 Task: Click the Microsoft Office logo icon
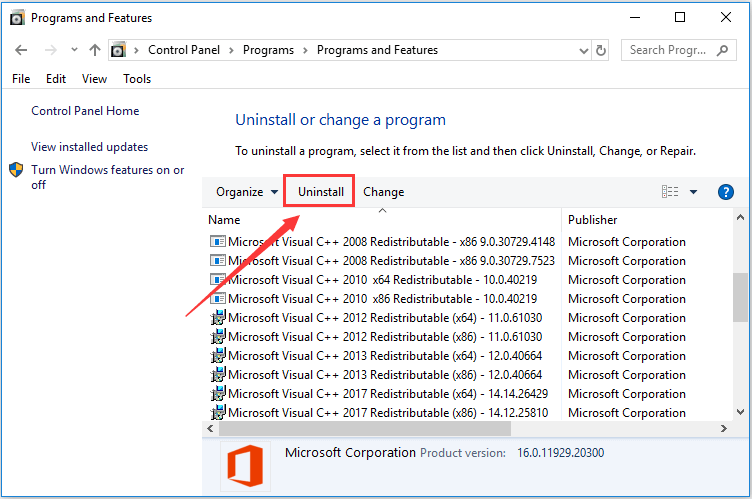(x=245, y=466)
